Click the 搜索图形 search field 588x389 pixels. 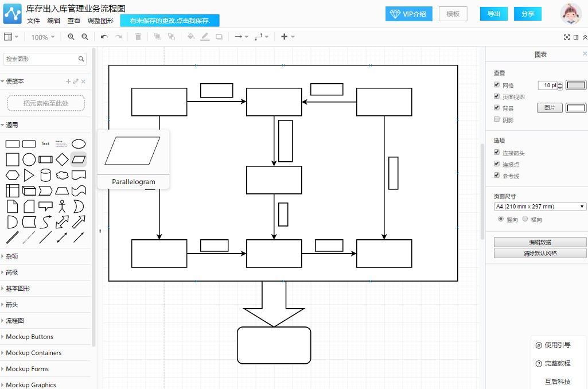[45, 59]
